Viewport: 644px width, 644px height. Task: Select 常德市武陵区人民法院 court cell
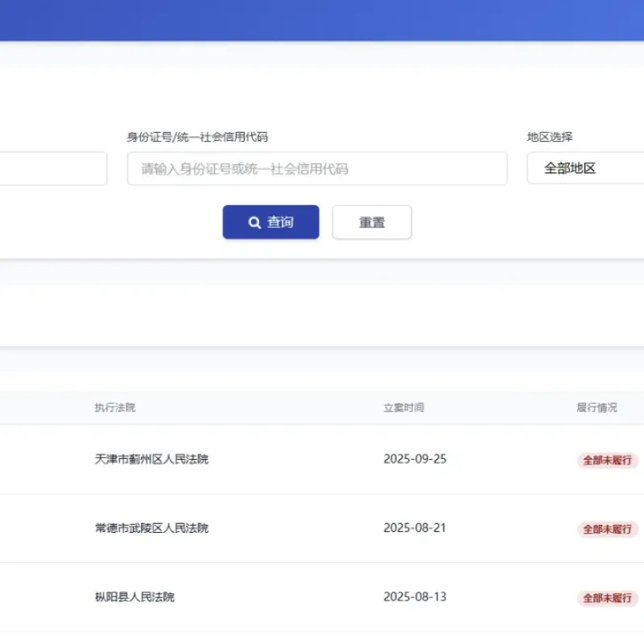click(x=151, y=528)
